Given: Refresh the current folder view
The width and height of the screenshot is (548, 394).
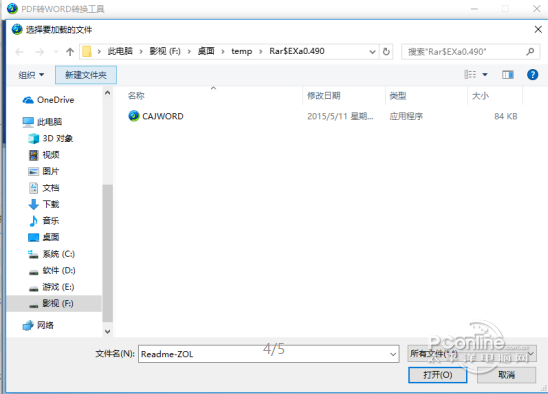Looking at the screenshot, I should coord(386,52).
